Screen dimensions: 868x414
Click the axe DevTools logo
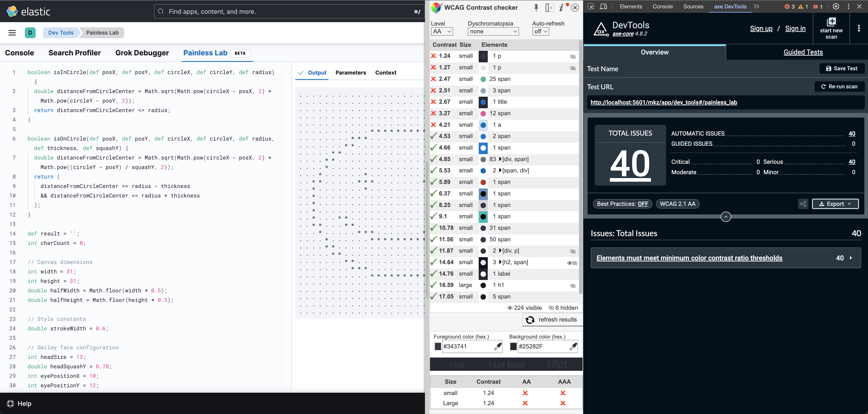point(601,29)
